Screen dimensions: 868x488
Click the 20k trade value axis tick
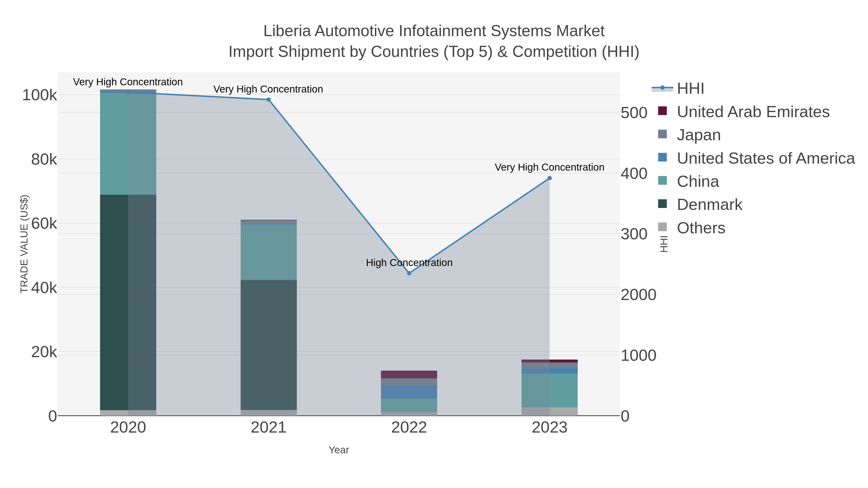pyautogui.click(x=44, y=352)
